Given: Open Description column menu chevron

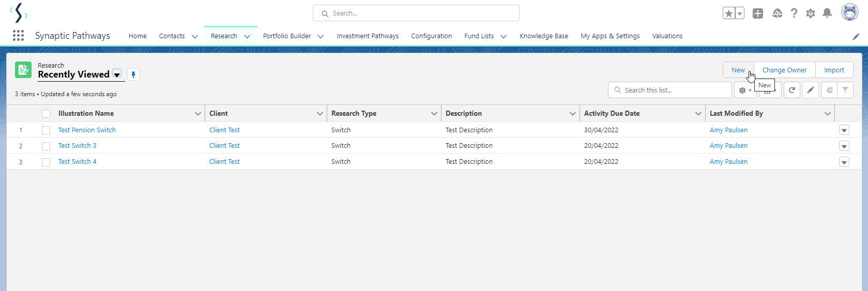Looking at the screenshot, I should click(x=573, y=114).
